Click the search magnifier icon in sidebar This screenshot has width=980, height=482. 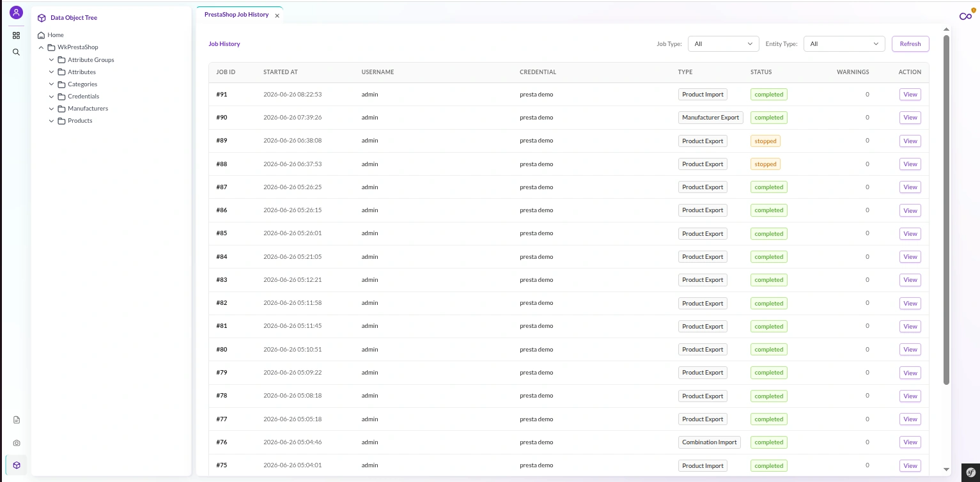(x=16, y=52)
